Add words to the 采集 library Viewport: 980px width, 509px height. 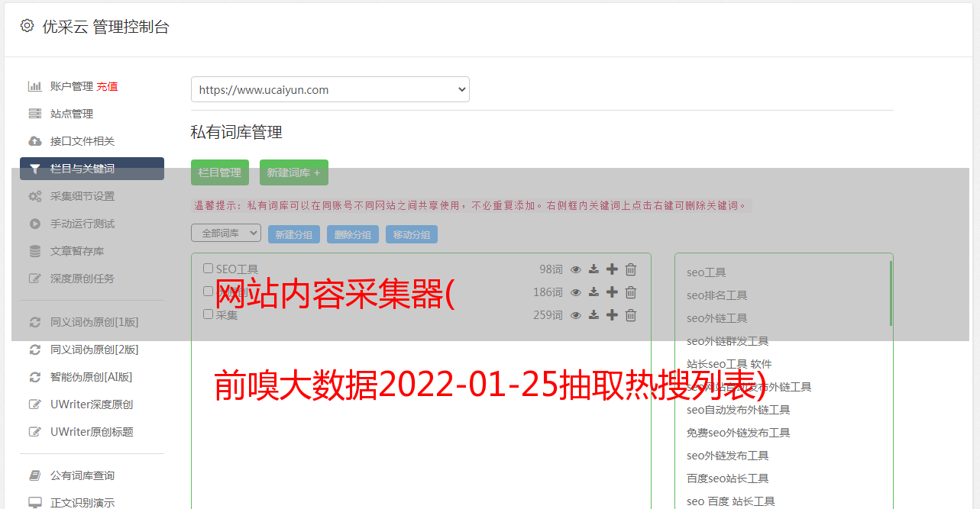pos(612,315)
